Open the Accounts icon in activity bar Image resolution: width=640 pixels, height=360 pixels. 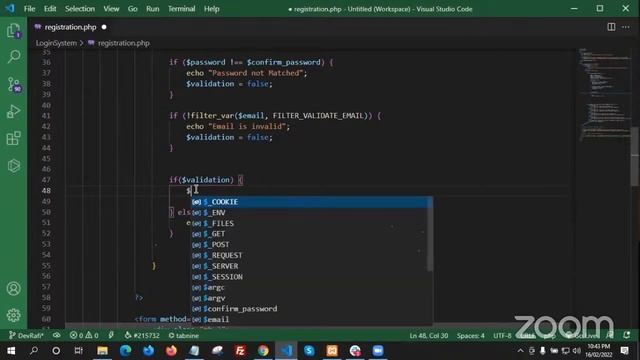click(13, 289)
